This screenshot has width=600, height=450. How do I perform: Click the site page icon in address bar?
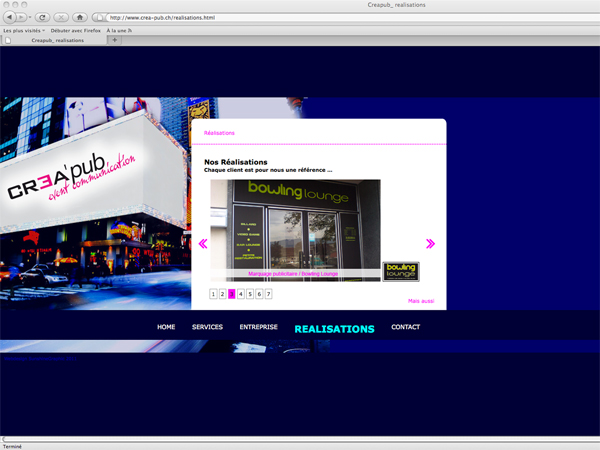(x=99, y=18)
